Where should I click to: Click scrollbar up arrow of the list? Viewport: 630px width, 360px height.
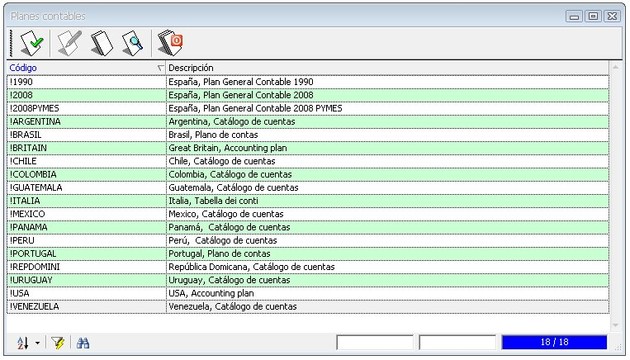click(616, 68)
